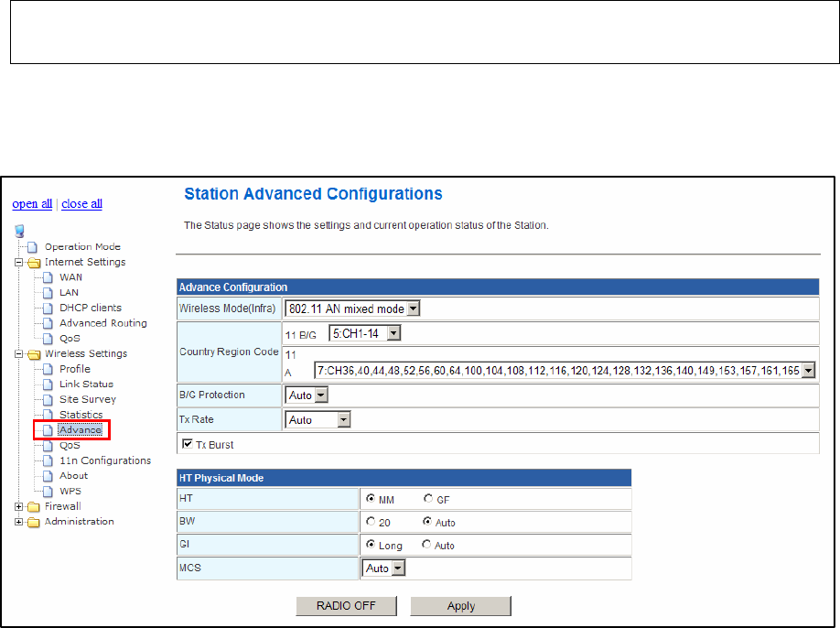Click the Firewall folder icon

[x=34, y=507]
